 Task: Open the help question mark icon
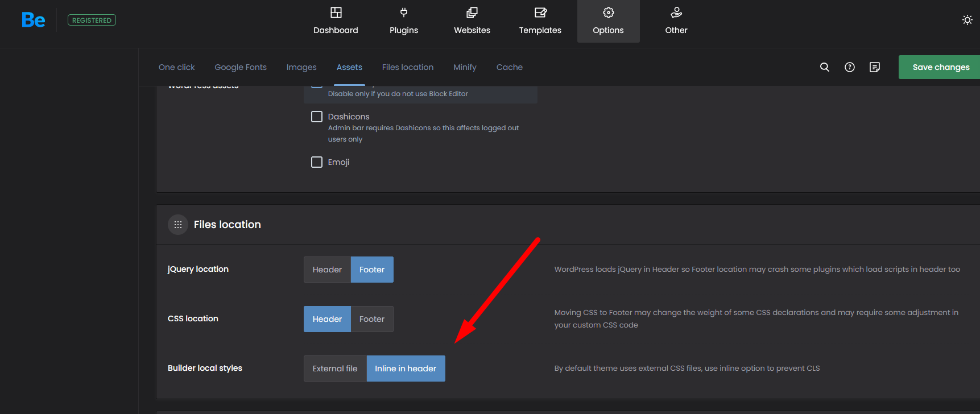pyautogui.click(x=850, y=67)
